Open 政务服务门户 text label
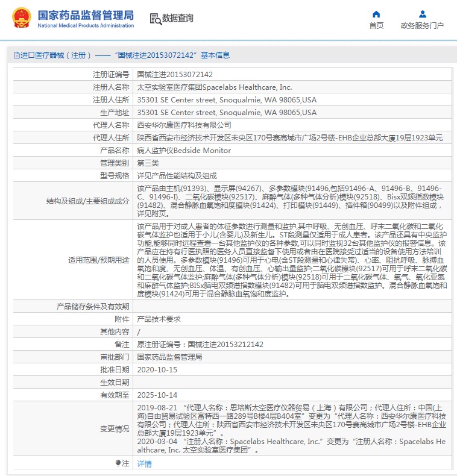 tap(422, 25)
